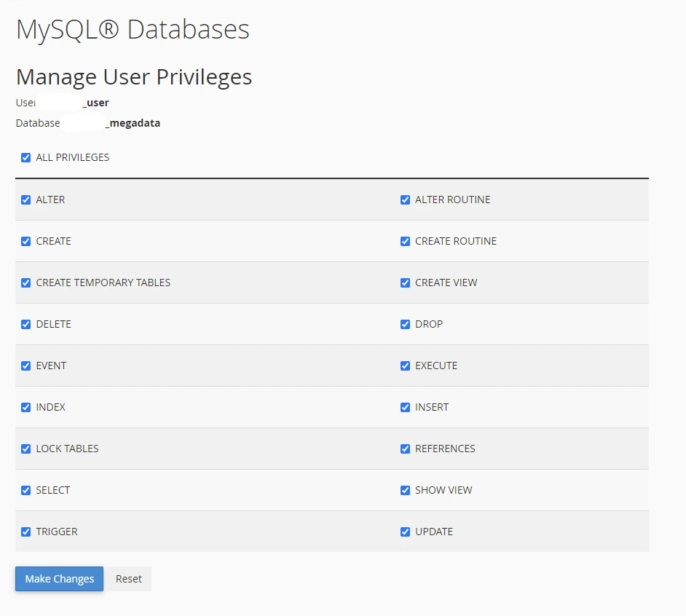Viewport: 686px width, 616px height.
Task: Toggle the INDEX privilege checkbox
Action: tap(26, 407)
